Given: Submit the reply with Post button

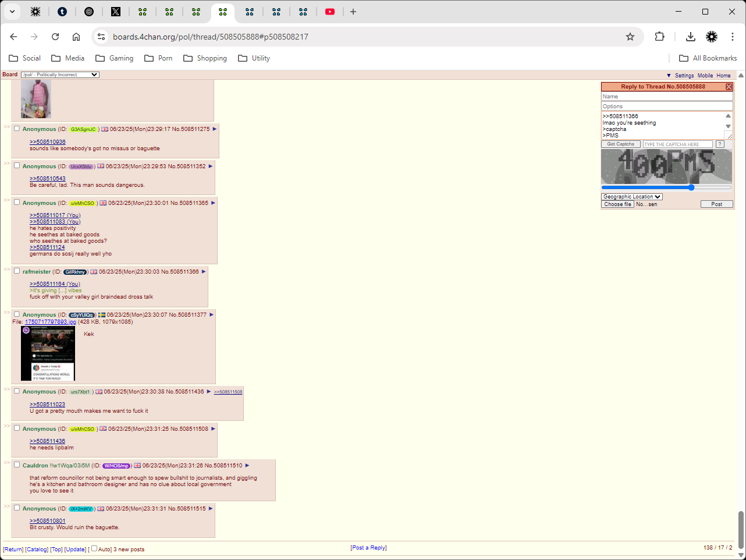Looking at the screenshot, I should (x=717, y=204).
